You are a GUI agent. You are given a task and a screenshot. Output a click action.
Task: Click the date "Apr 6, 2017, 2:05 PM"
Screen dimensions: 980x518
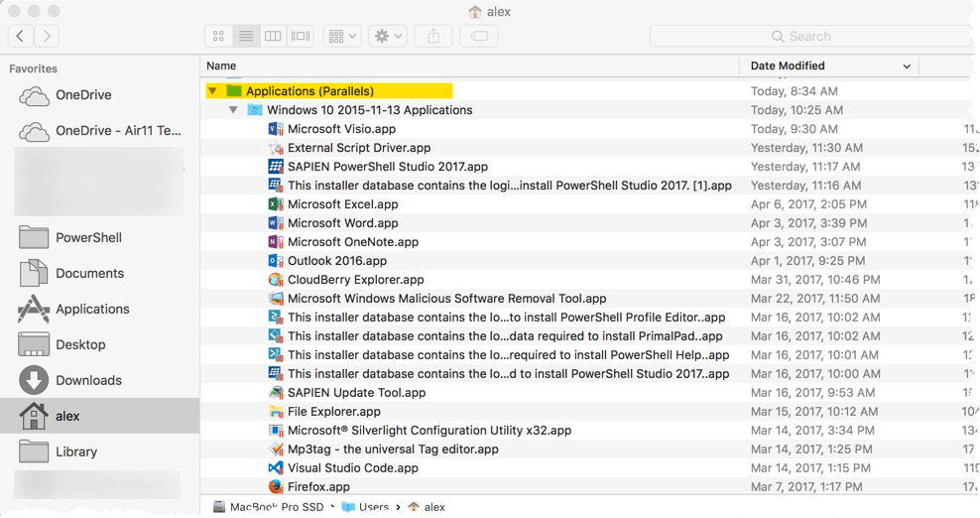(x=808, y=204)
